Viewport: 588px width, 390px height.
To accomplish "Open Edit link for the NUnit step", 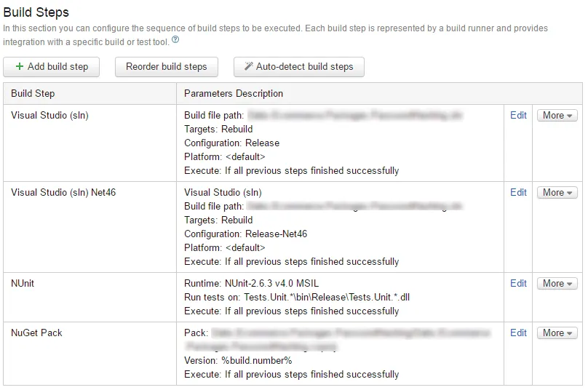I will click(x=518, y=283).
